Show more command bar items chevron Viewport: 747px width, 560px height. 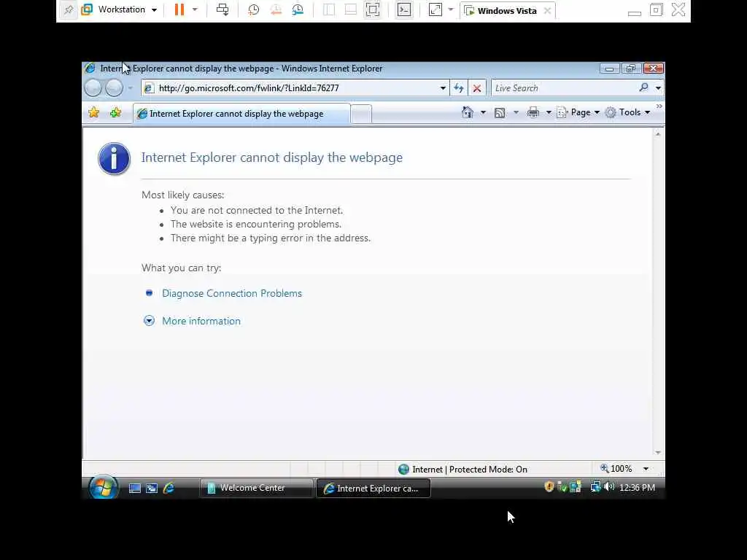click(x=659, y=106)
